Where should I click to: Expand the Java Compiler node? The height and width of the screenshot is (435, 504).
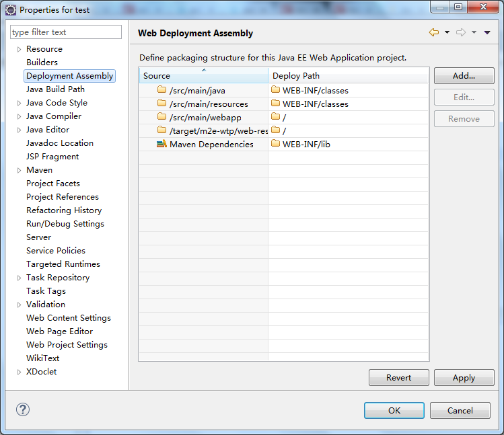tap(19, 116)
